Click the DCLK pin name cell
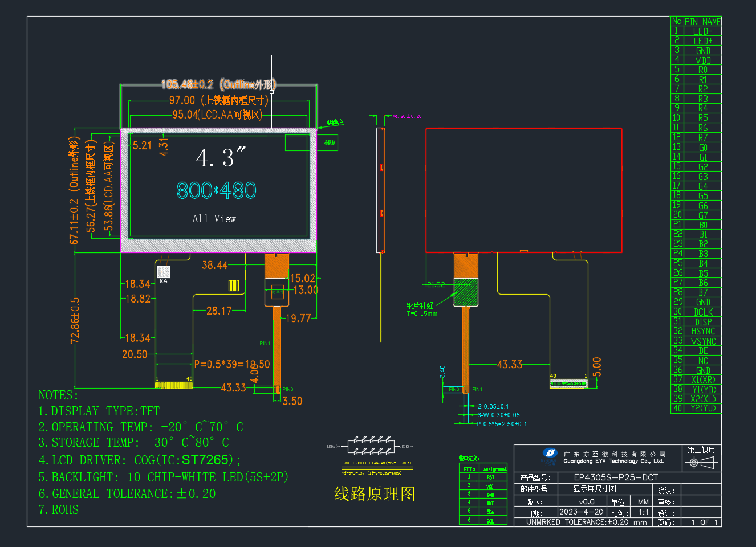The height and width of the screenshot is (547, 756). 703,312
